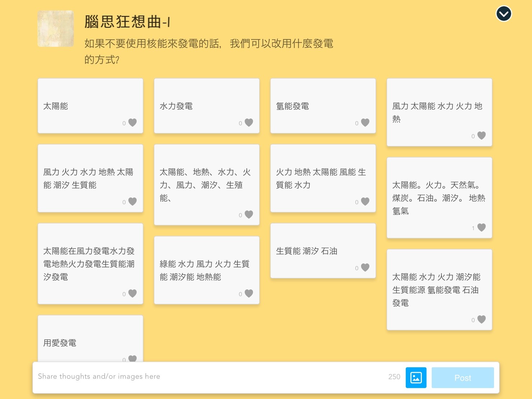The image size is (532, 399).
Task: Click the heart on 氫能發電 card
Action: pos(365,123)
